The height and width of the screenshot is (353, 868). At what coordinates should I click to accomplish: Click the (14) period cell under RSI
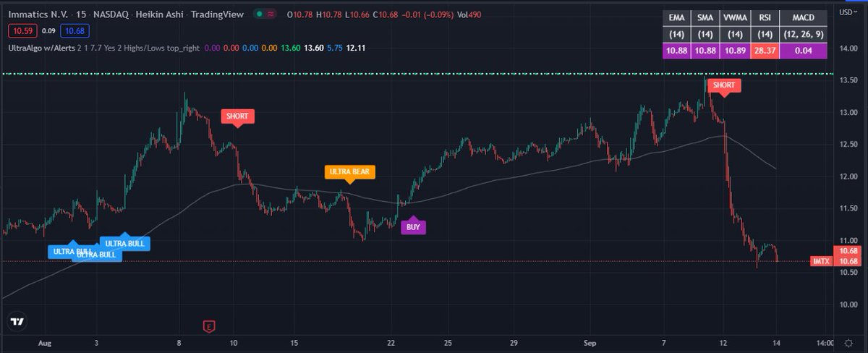pos(766,36)
